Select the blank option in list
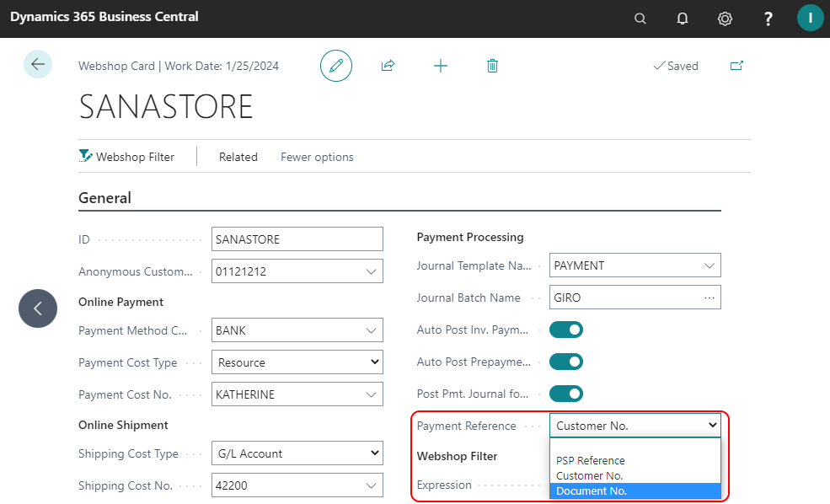 pyautogui.click(x=635, y=447)
